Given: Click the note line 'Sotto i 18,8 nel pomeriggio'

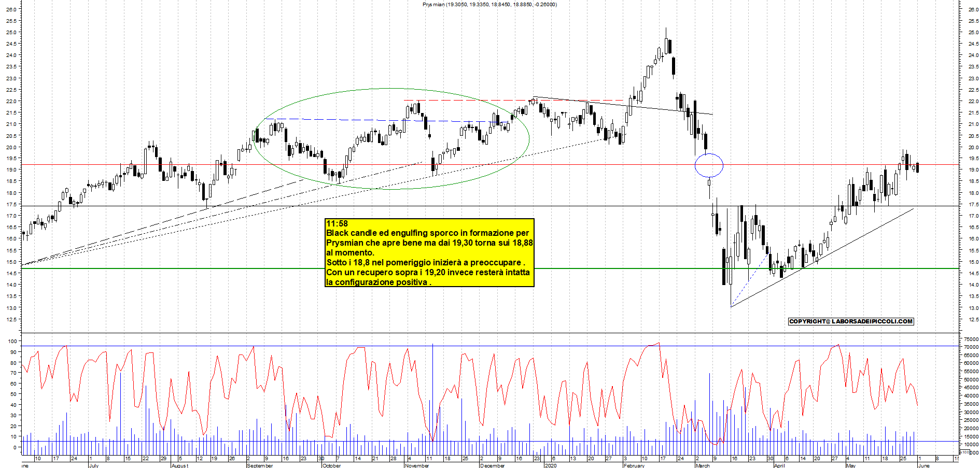Looking at the screenshot, I should [426, 263].
